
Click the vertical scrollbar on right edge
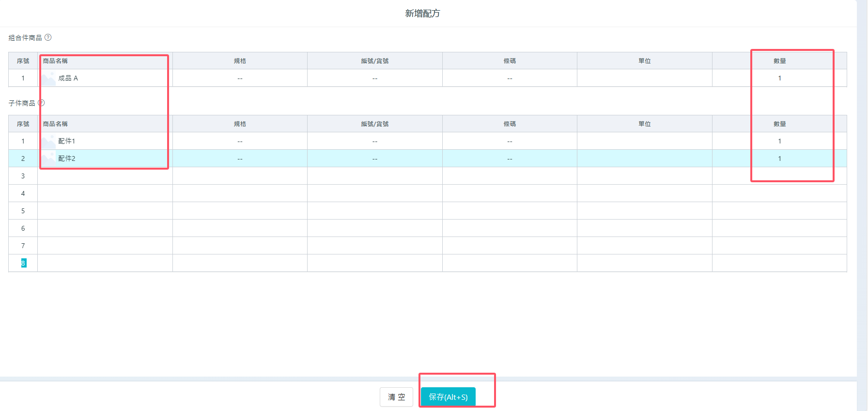862,194
